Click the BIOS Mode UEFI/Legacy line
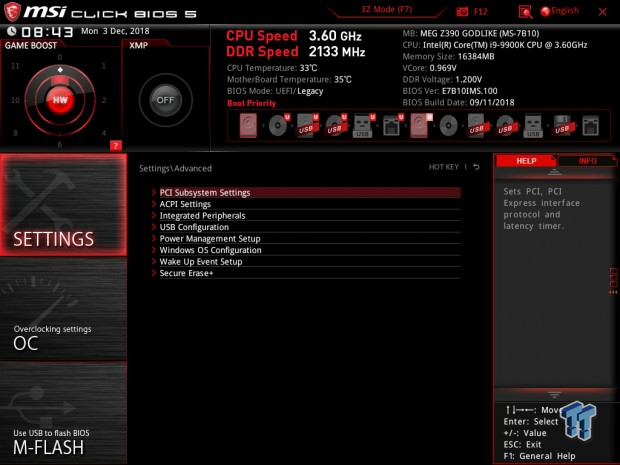 [x=275, y=91]
